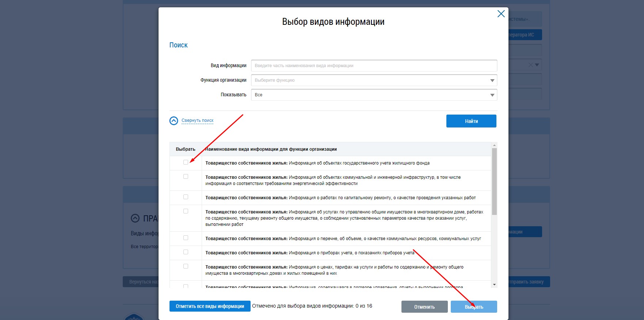This screenshot has height=320, width=644.
Task: Confirm with the 'Выбрать' button
Action: click(x=474, y=307)
